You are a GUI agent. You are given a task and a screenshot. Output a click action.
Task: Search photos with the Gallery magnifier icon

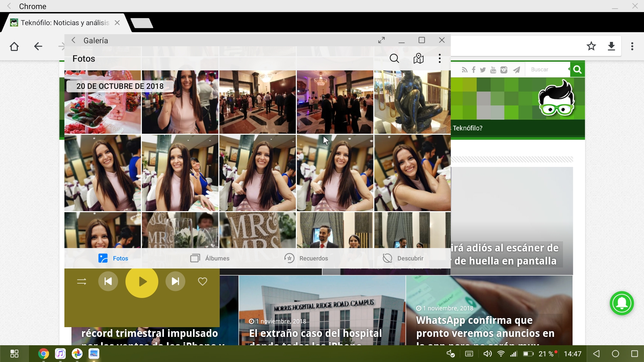pos(394,59)
